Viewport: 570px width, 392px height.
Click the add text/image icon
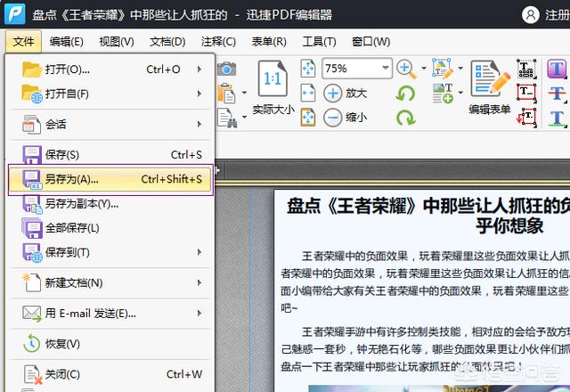443,94
